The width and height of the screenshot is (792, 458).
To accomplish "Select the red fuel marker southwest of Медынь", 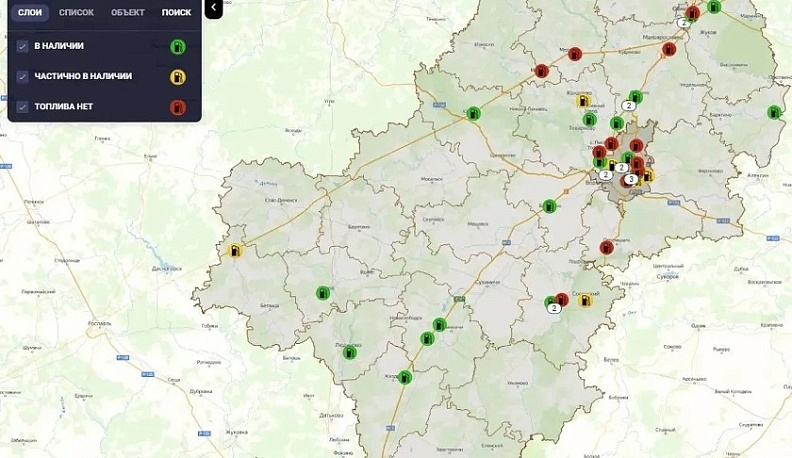I will [x=541, y=71].
